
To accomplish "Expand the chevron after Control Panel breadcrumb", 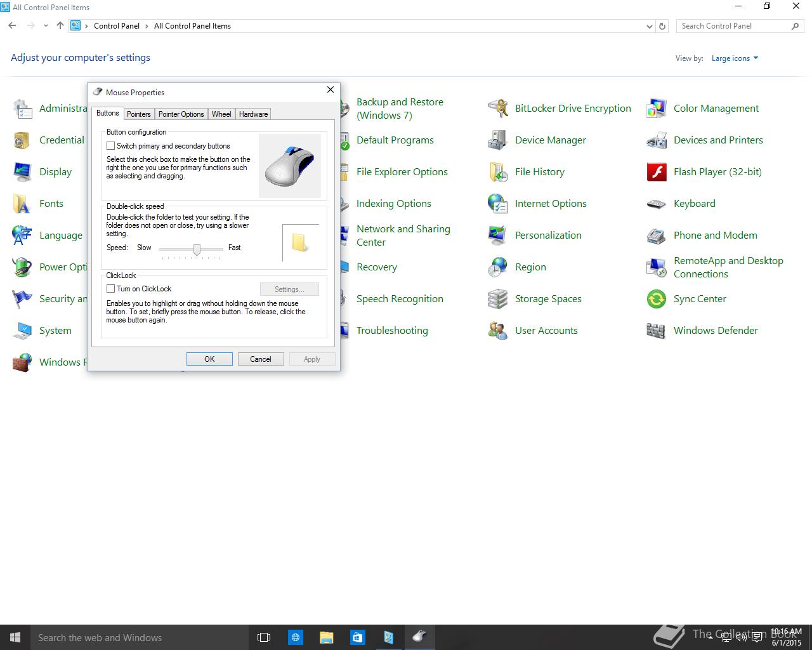I will coord(147,26).
